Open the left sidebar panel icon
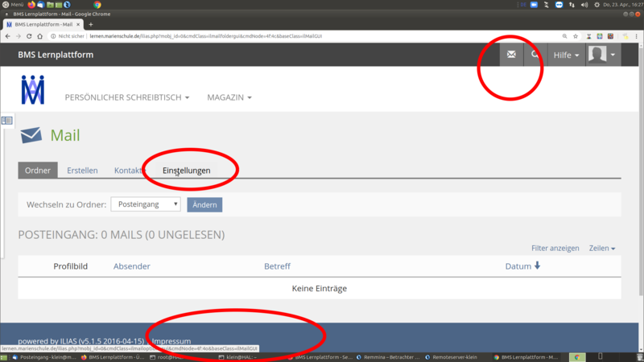644x362 pixels. click(7, 121)
